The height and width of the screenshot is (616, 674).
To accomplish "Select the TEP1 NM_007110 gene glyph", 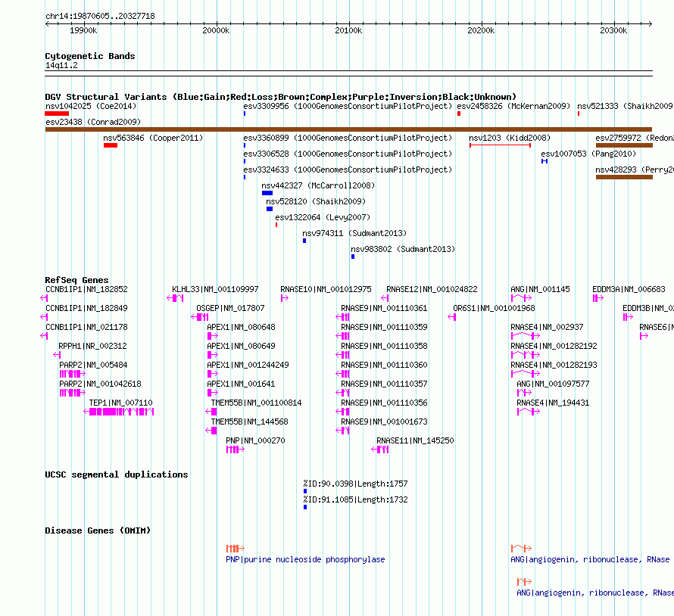I will point(119,412).
